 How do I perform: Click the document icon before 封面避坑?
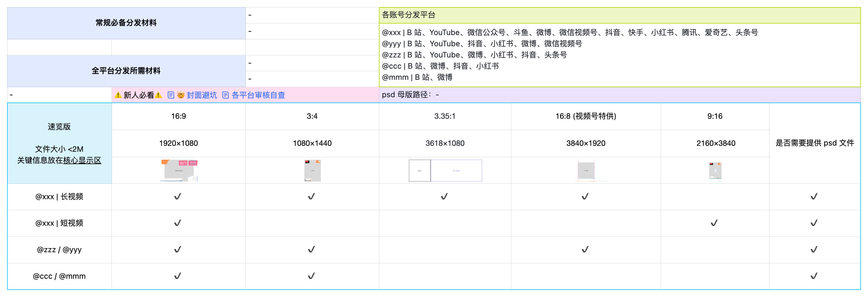coord(171,95)
